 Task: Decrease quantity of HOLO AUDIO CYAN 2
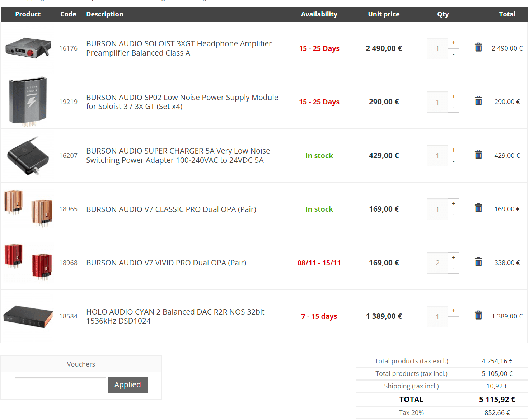click(x=454, y=322)
